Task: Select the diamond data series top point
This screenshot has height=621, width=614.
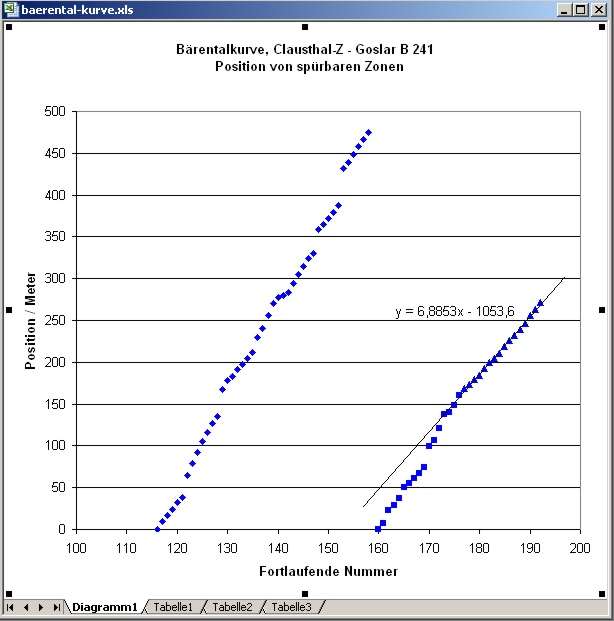Action: click(368, 132)
